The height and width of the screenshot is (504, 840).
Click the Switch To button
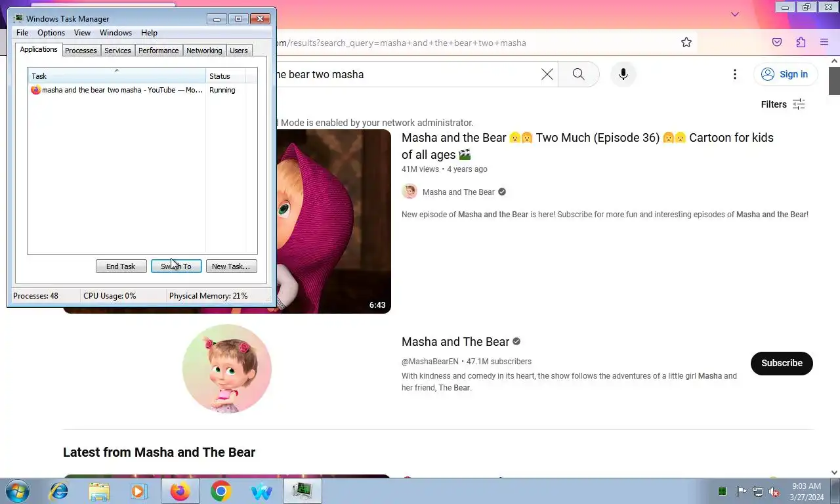[176, 266]
